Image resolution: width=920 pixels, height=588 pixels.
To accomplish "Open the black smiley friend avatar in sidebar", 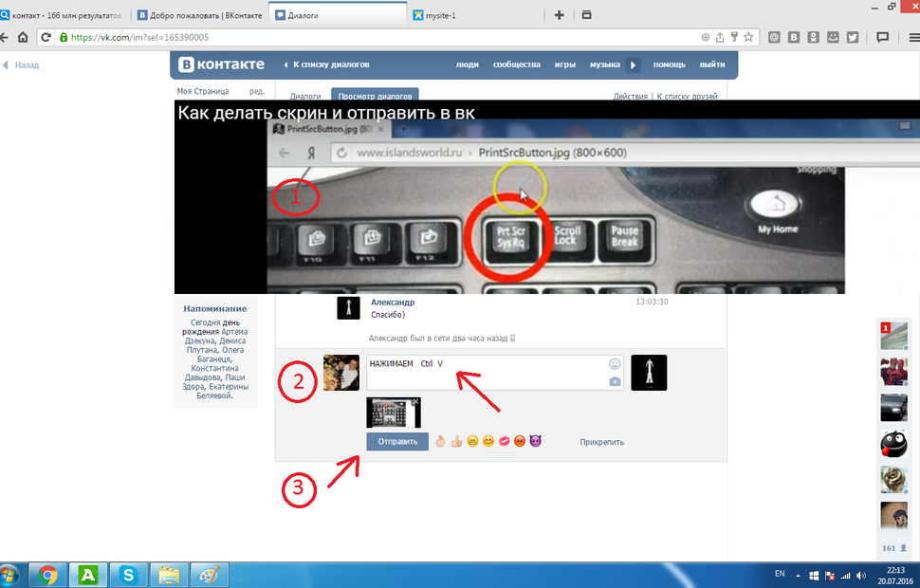I will (893, 444).
